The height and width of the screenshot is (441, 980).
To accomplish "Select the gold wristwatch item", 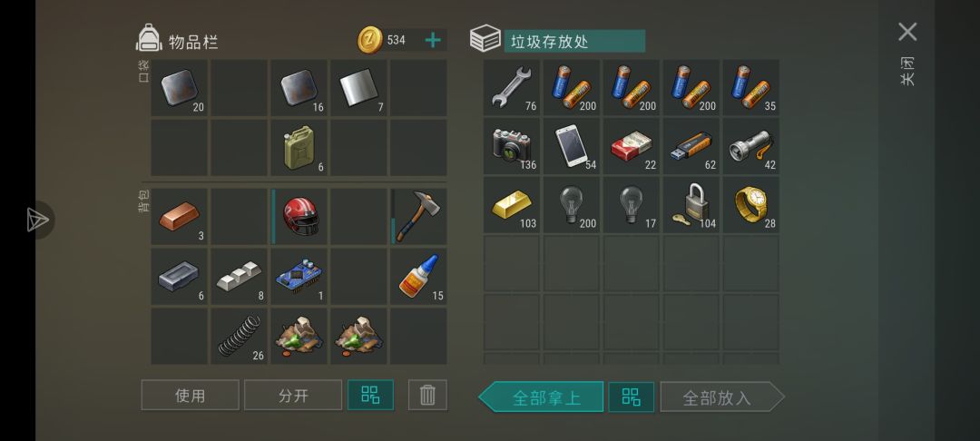I will pyautogui.click(x=751, y=205).
